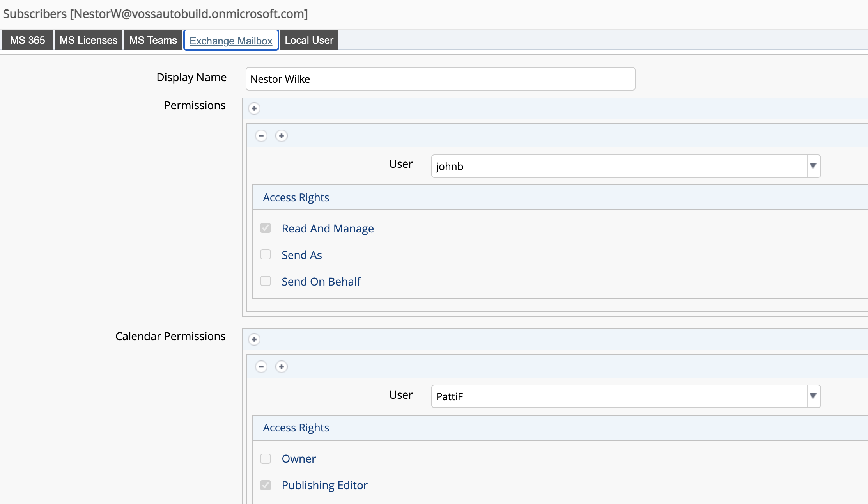The image size is (868, 504).
Task: Open the johnb User dropdown arrow
Action: (813, 166)
